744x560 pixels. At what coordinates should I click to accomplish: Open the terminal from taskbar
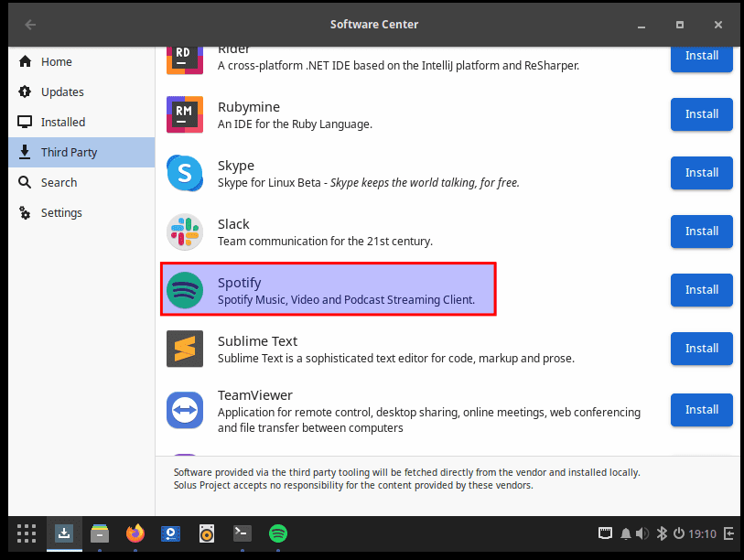(243, 533)
